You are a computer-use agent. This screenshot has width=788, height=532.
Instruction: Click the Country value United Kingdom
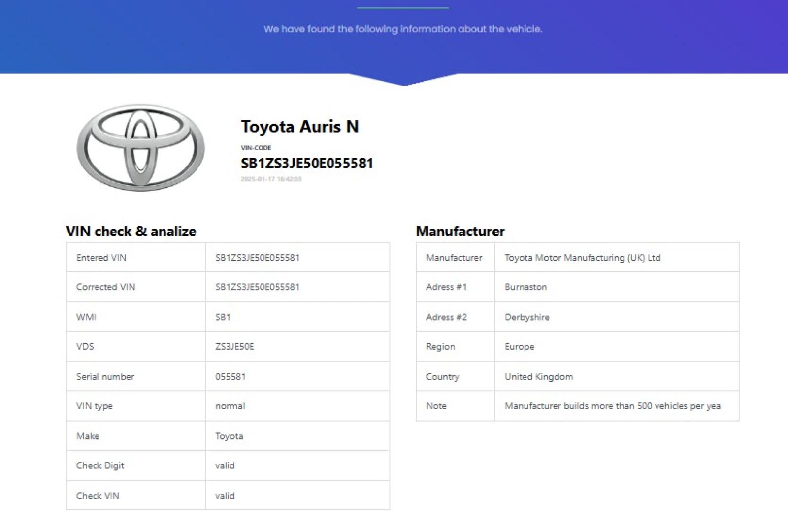(539, 376)
